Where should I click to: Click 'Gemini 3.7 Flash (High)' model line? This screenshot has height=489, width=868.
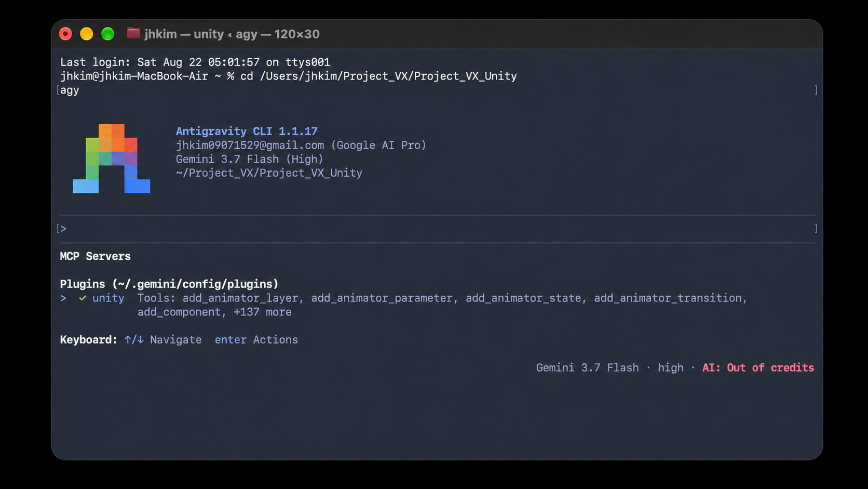(250, 159)
